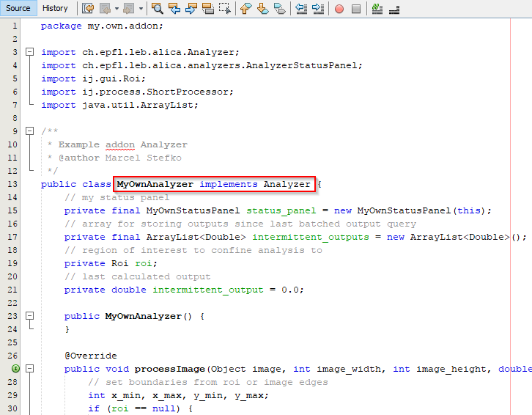Go to the previous bookmark
The image size is (532, 415).
(x=246, y=8)
